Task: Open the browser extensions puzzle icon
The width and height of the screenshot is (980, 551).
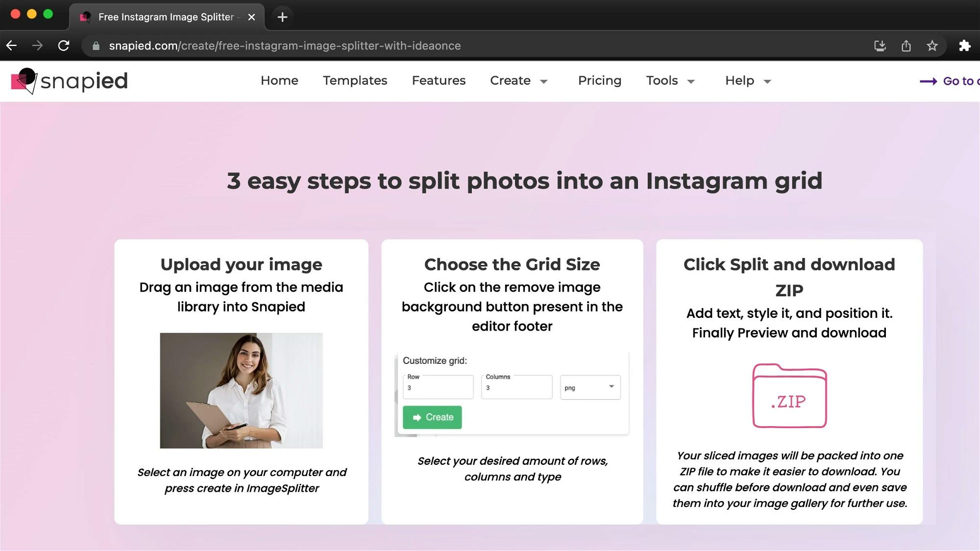Action: coord(965,46)
